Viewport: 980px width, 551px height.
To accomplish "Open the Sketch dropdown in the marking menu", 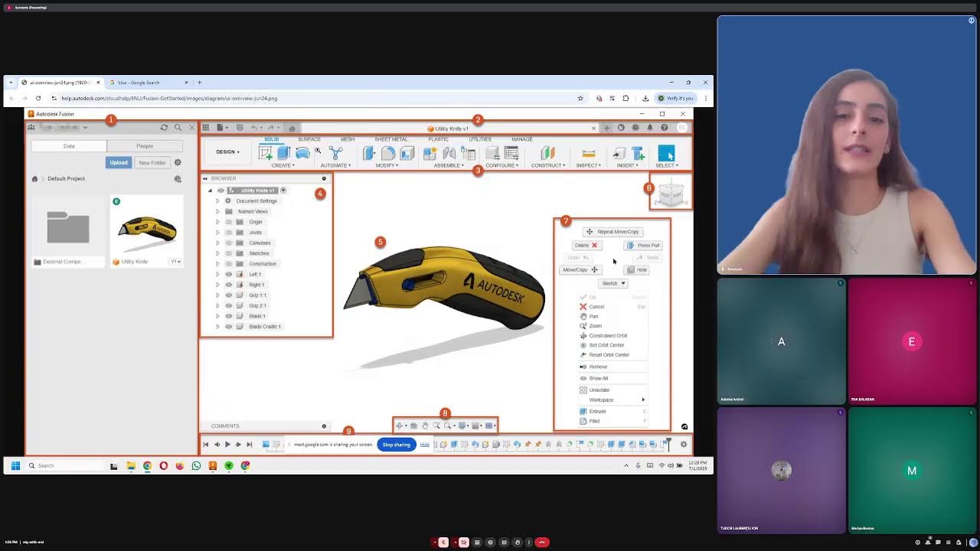I will pyautogui.click(x=613, y=283).
